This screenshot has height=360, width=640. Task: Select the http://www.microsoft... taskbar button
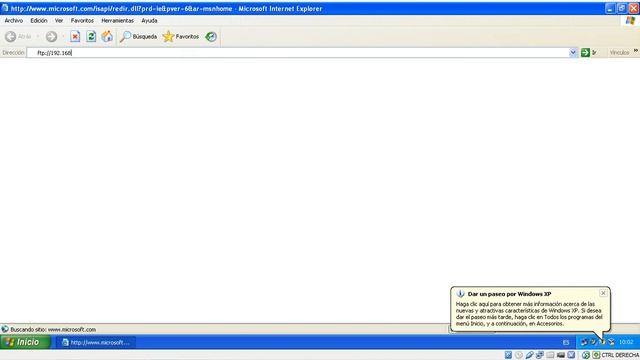click(96, 342)
